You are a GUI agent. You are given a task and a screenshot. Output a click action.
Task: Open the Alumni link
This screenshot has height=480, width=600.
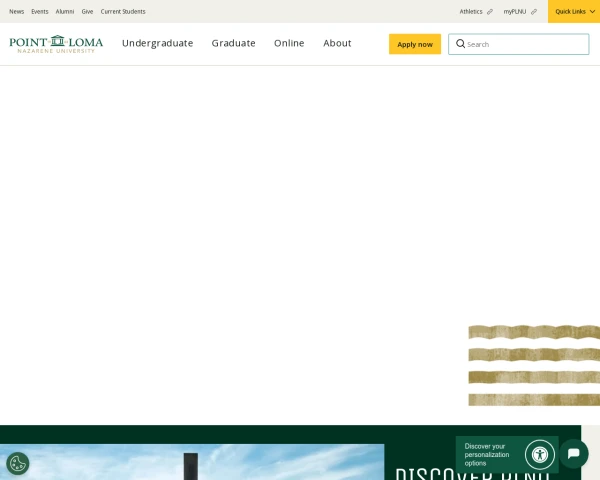[x=65, y=12]
